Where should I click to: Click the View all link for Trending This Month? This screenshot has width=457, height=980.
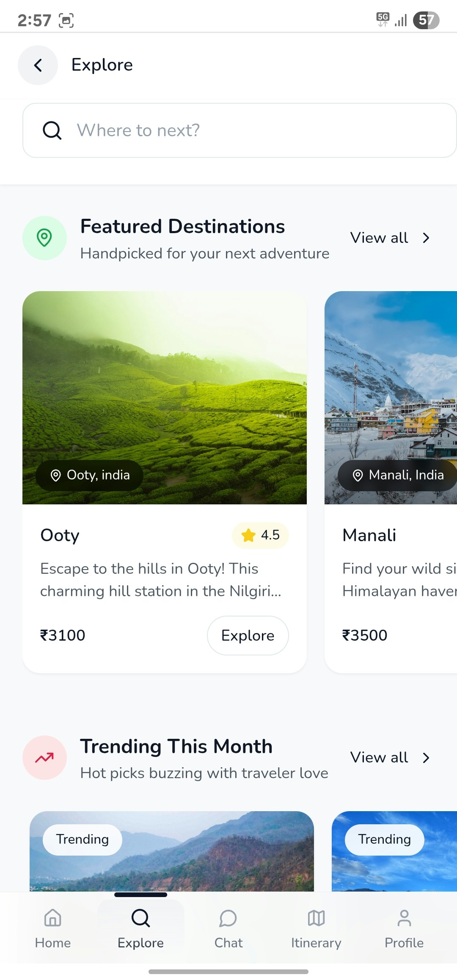379,757
